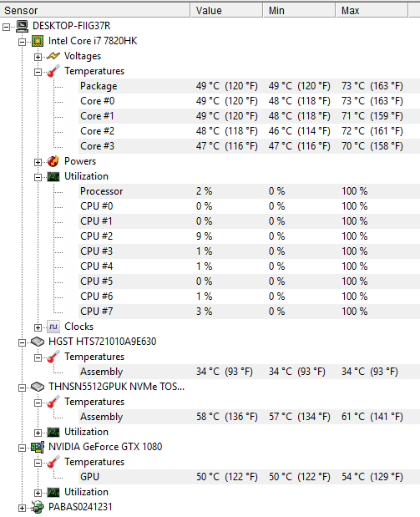Click the Powers flame icon
Viewport: 420px width, 517px height.
pos(53,161)
